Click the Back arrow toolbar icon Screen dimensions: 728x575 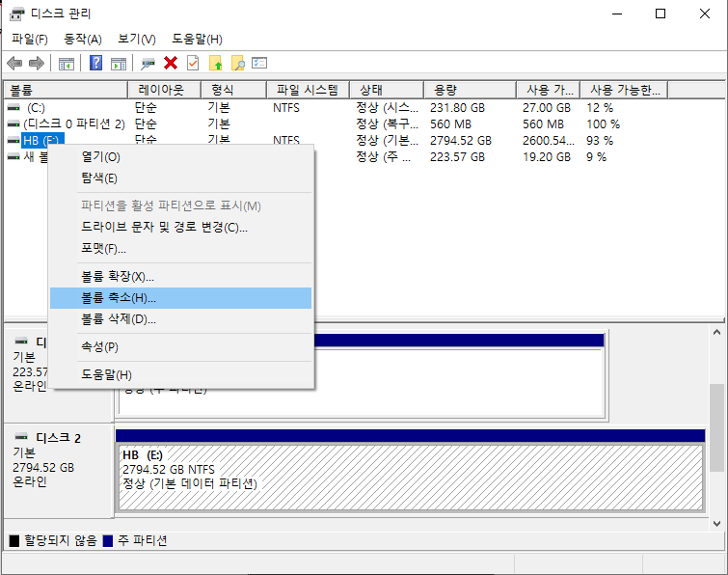[14, 63]
